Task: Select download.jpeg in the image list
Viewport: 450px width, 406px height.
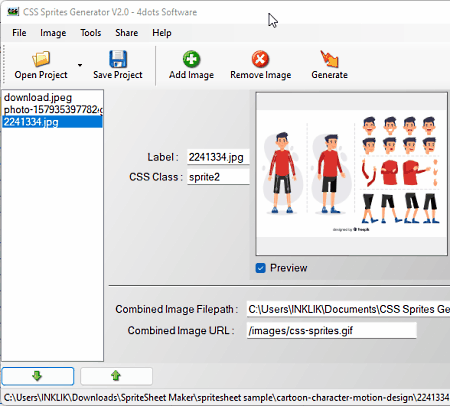Action: (53, 97)
